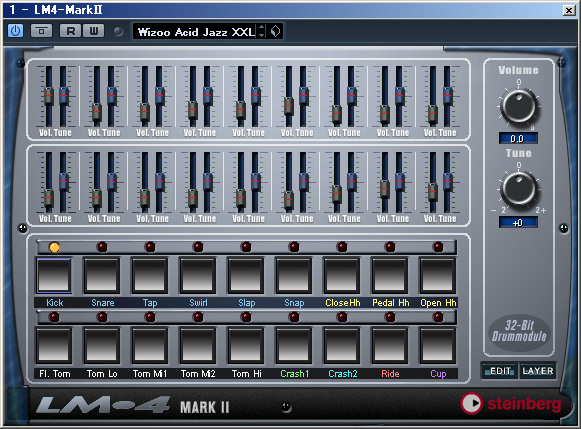Screen dimensions: 581x429
Task: Select the CloseHh pad name label
Action: [x=343, y=303]
